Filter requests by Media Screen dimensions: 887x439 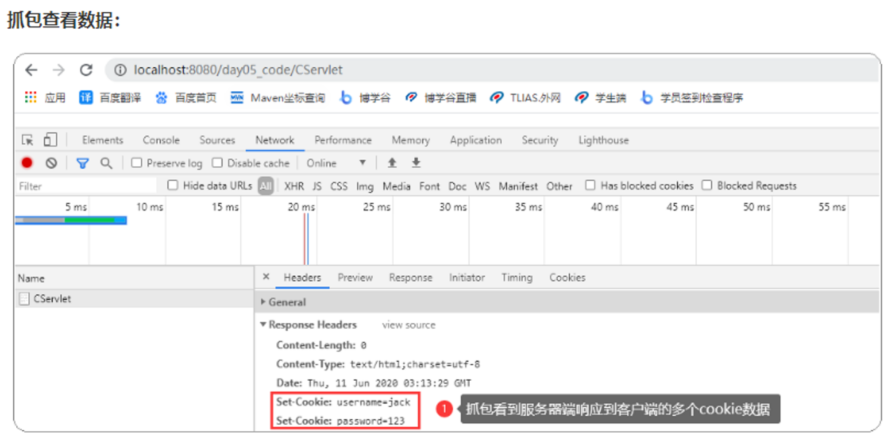click(x=397, y=186)
